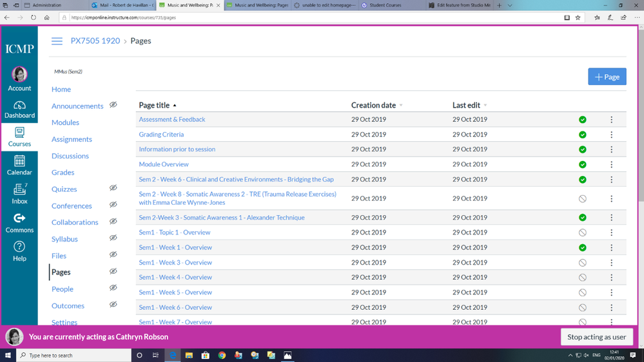
Task: Open Assignments in course navigation
Action: click(72, 139)
